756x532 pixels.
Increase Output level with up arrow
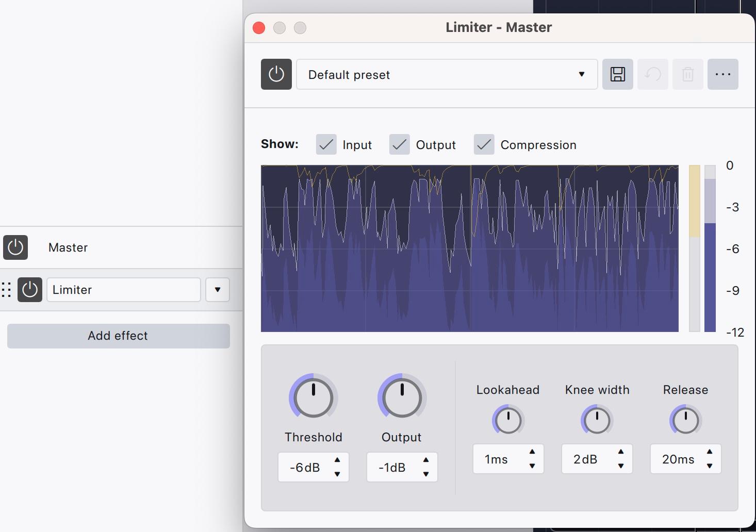point(426,460)
